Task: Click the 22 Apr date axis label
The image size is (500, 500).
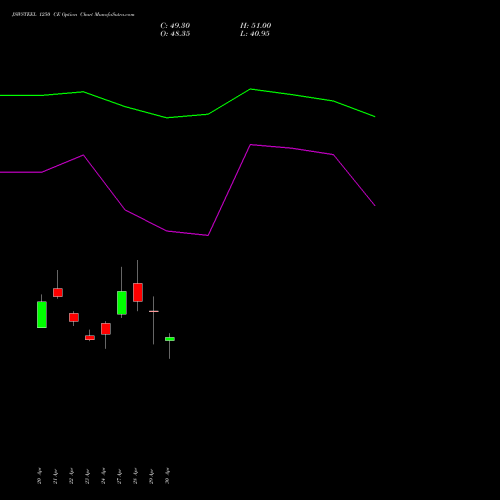Action: 71,476
